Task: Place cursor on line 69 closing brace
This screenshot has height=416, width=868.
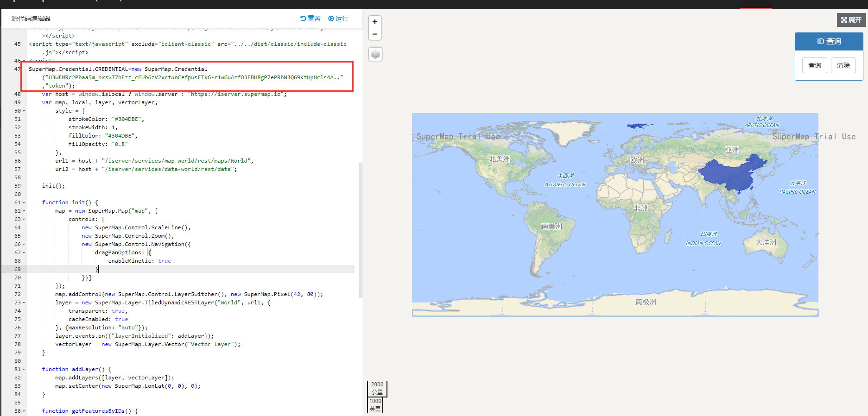Action: (x=97, y=269)
